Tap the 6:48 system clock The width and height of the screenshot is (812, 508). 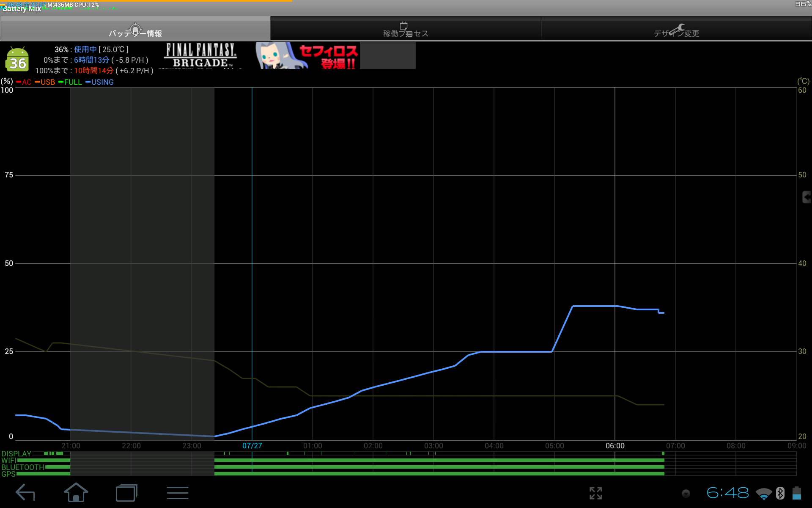click(x=727, y=493)
